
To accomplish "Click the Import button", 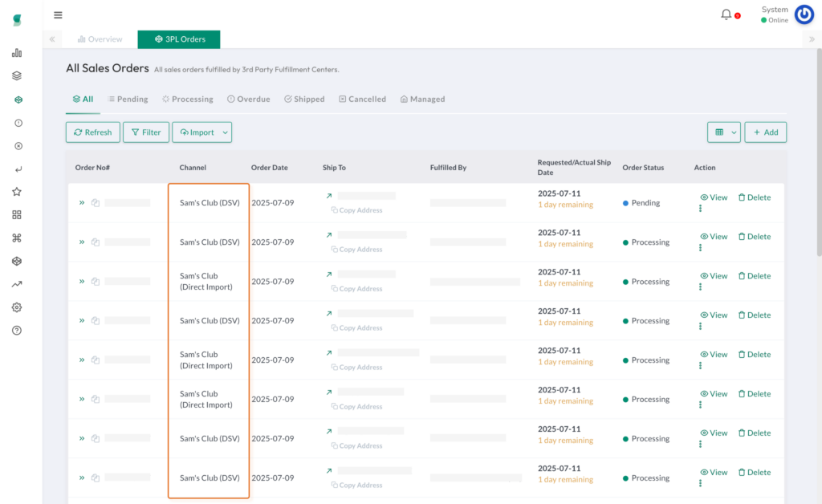I will coord(197,132).
